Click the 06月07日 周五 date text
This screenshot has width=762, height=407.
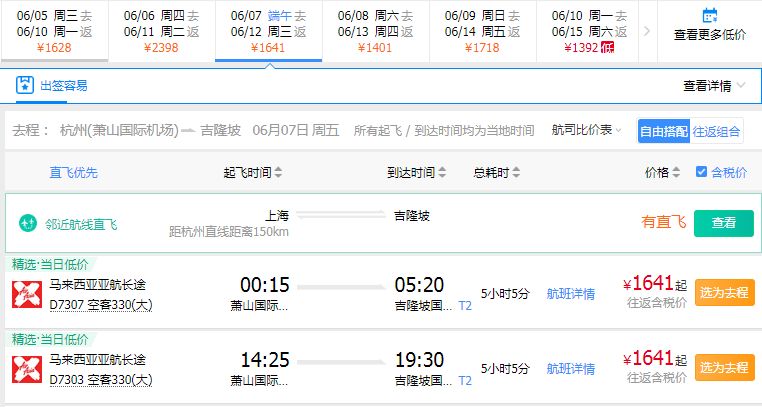click(x=296, y=130)
